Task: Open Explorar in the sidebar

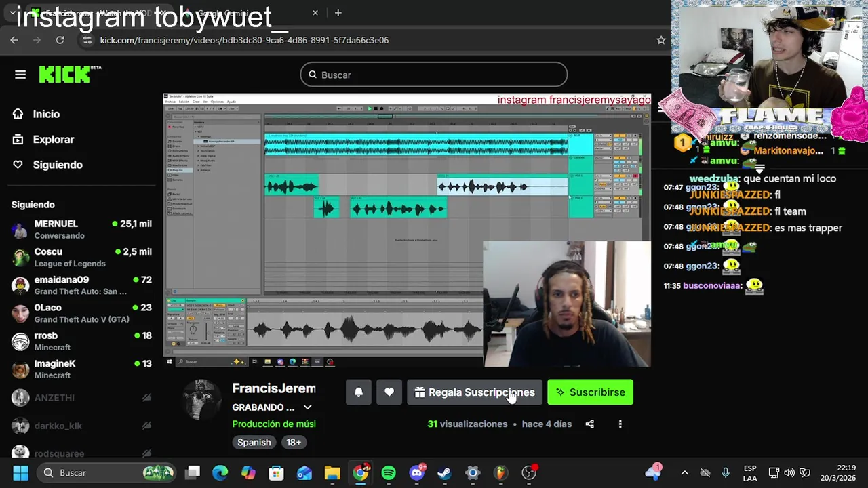Action: coord(53,139)
